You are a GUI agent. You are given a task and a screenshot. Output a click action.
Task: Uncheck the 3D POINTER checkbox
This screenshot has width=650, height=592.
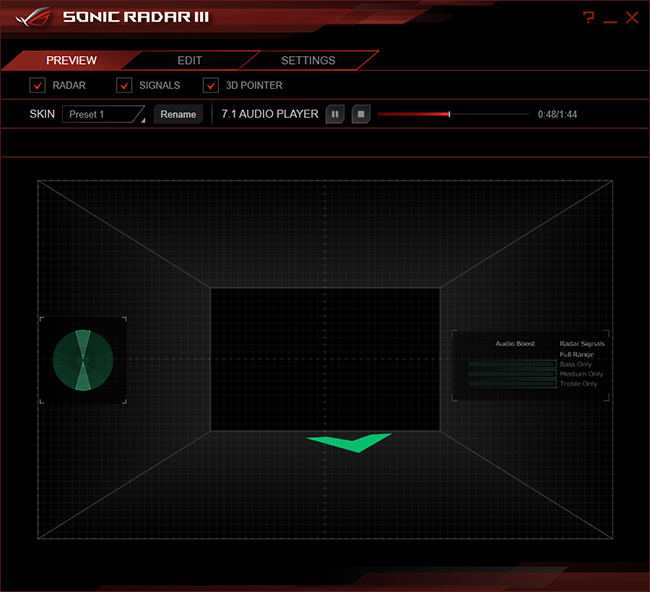click(x=211, y=85)
